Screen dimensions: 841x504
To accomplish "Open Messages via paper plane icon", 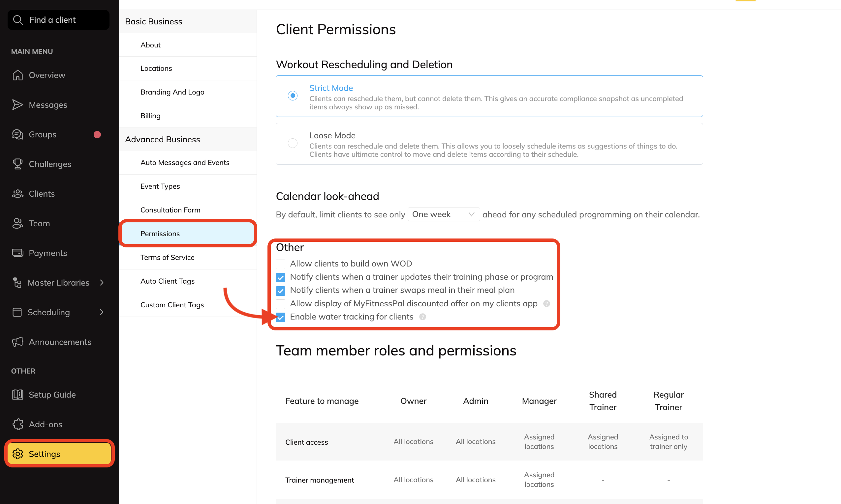I will [x=18, y=105].
